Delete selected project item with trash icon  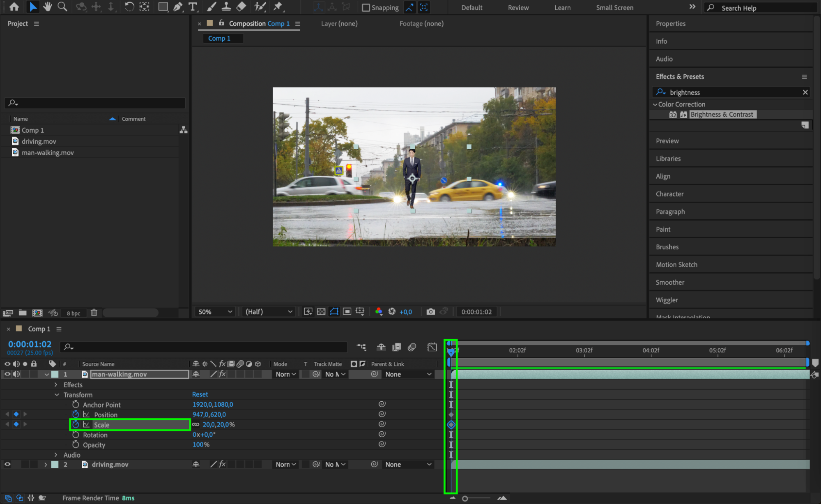[94, 313]
